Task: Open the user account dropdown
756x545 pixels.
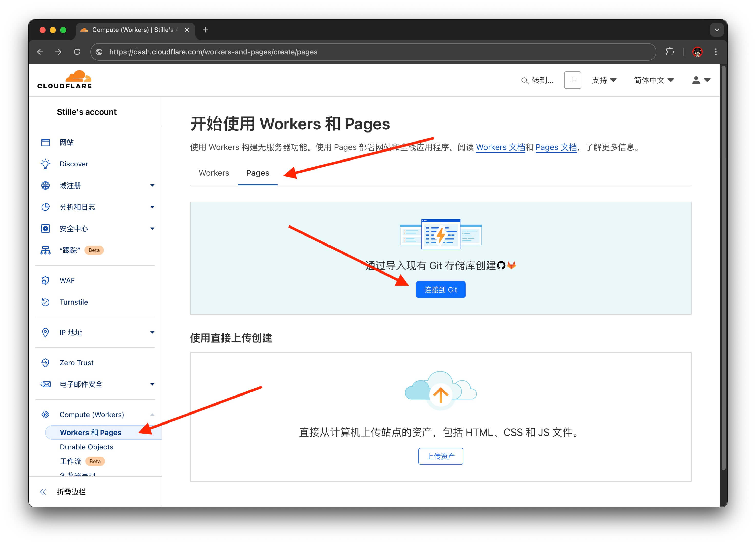Action: (701, 80)
